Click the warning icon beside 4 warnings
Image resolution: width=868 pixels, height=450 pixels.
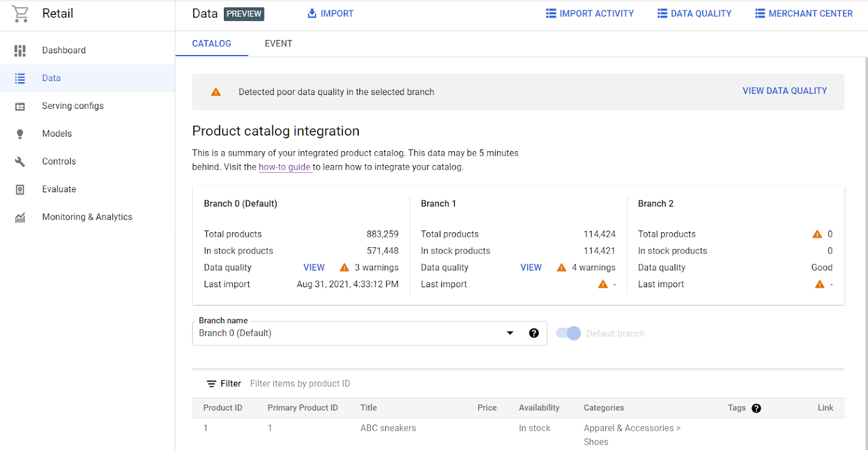coord(561,268)
